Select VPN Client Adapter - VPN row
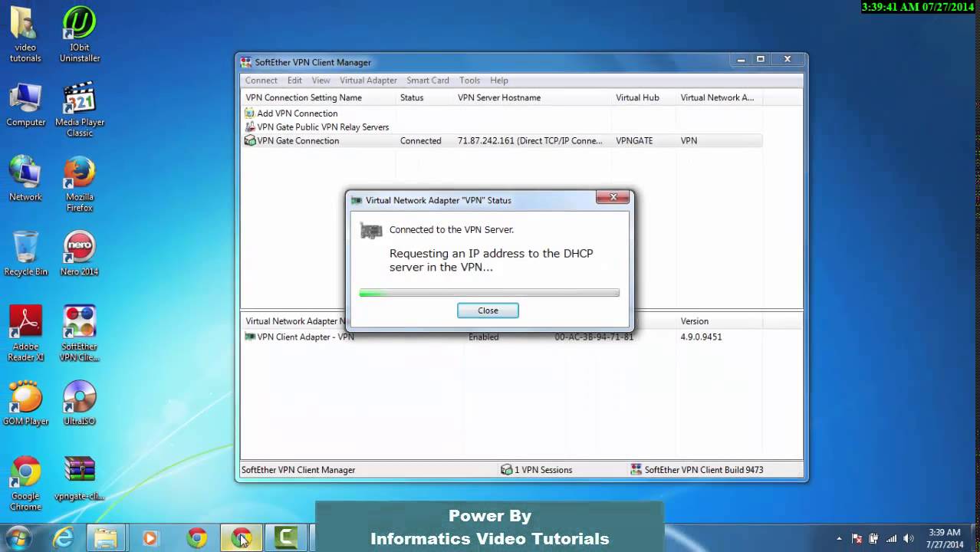The height and width of the screenshot is (552, 980). (299, 337)
